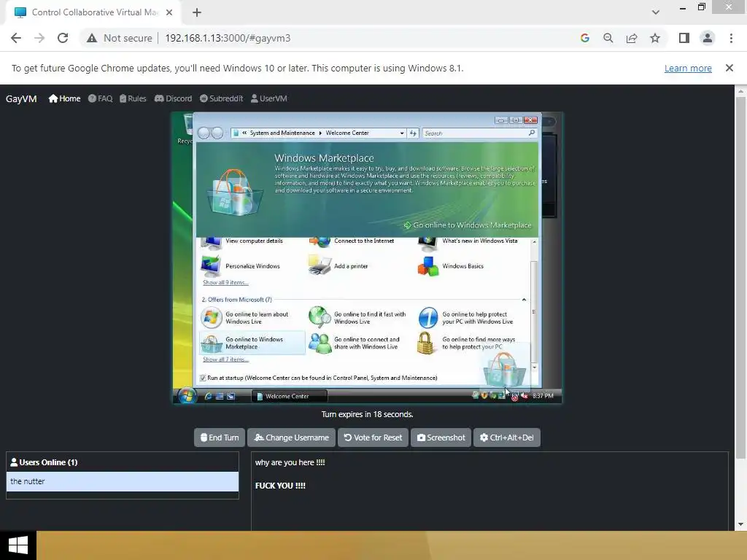Select Go online to help protect your PC
Viewport: 747px width, 560px height.
click(x=466, y=318)
